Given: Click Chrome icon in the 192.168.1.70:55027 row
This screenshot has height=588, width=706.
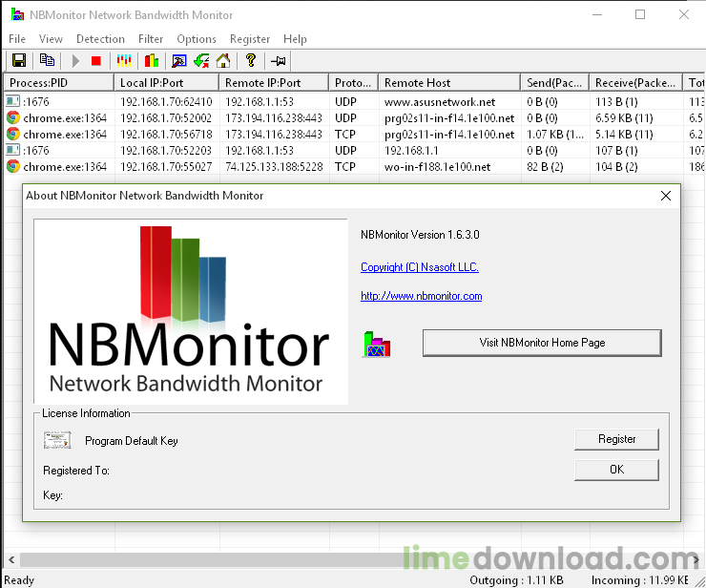Looking at the screenshot, I should point(13,166).
